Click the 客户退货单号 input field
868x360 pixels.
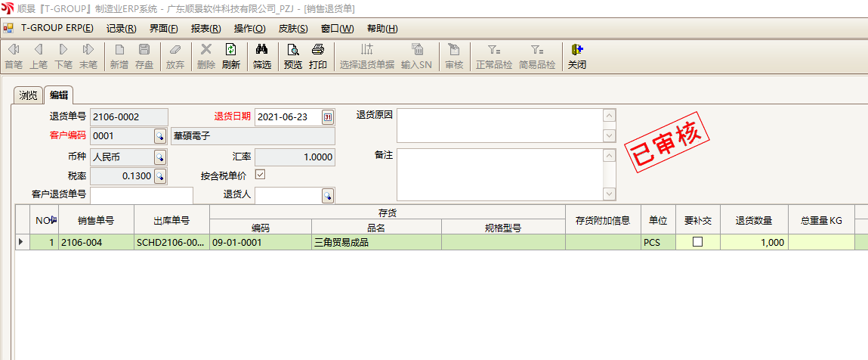141,195
